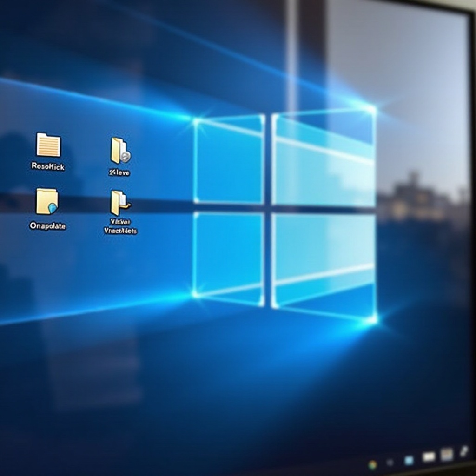Click the beige square tray icon
This screenshot has width=476, height=476.
(x=447, y=455)
